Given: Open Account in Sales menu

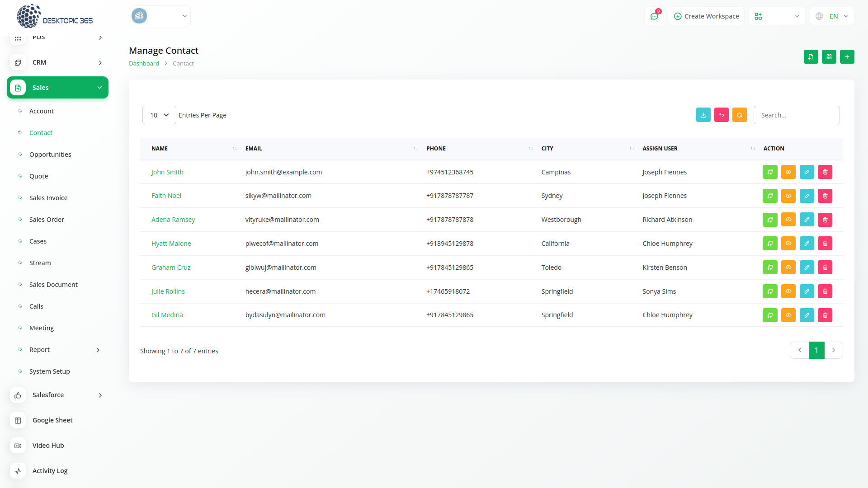Looking at the screenshot, I should click(x=42, y=111).
